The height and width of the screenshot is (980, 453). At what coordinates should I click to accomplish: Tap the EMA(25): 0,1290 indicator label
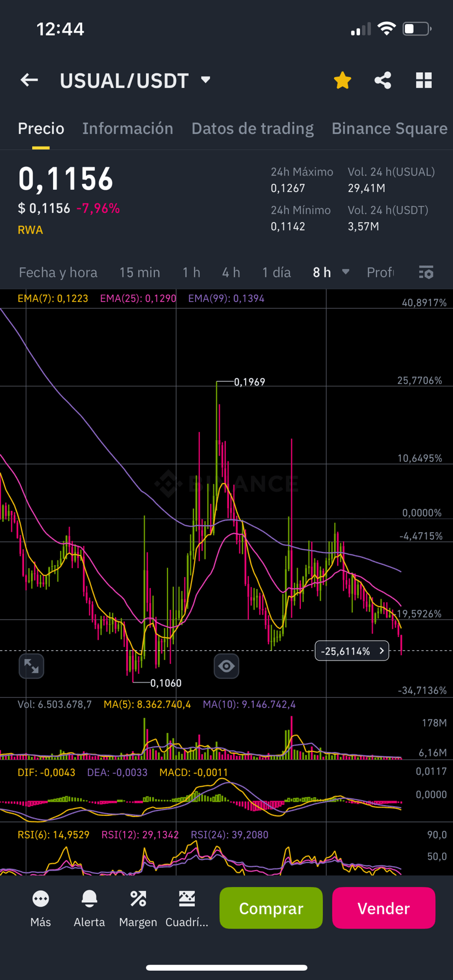tap(138, 299)
